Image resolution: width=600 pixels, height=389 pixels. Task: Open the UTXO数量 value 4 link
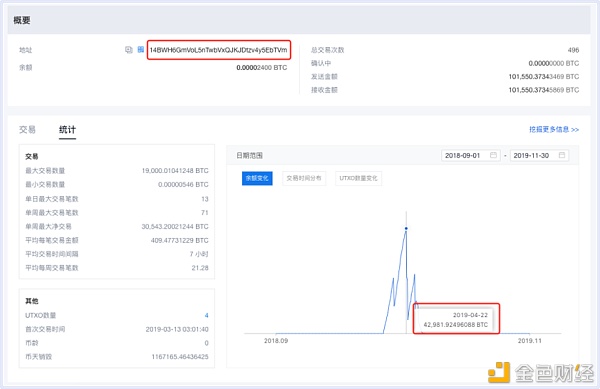point(206,316)
